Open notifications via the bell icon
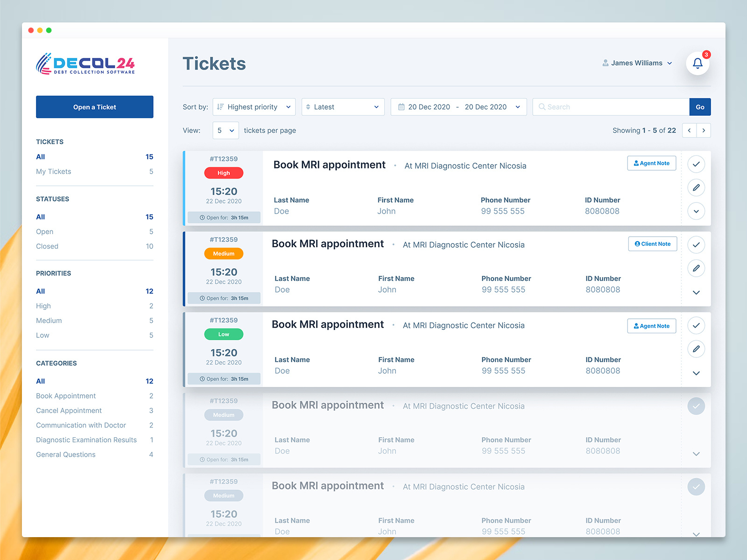The width and height of the screenshot is (747, 560). [697, 63]
